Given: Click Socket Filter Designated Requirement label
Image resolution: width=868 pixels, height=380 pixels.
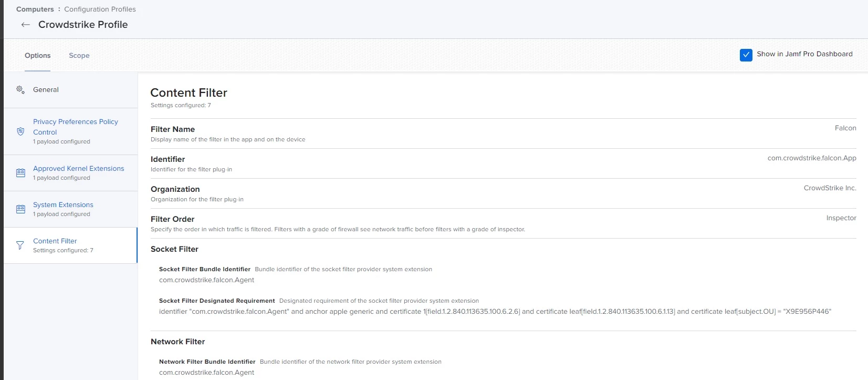Looking at the screenshot, I should (217, 301).
